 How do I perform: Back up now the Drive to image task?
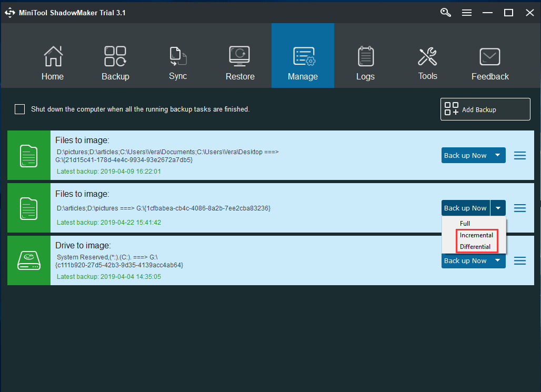click(x=465, y=261)
